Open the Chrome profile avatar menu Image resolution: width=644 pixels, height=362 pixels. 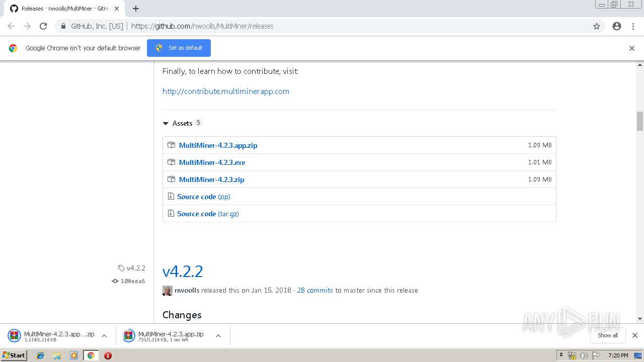pos(617,26)
